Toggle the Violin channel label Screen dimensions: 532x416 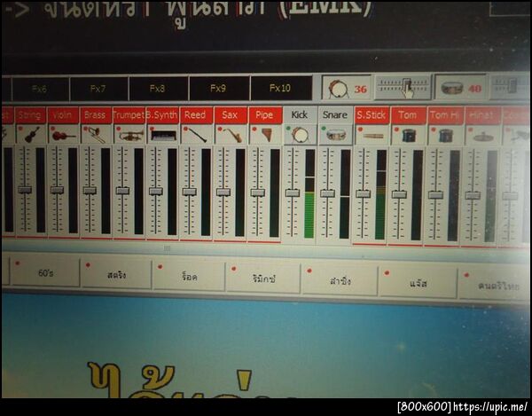point(63,115)
